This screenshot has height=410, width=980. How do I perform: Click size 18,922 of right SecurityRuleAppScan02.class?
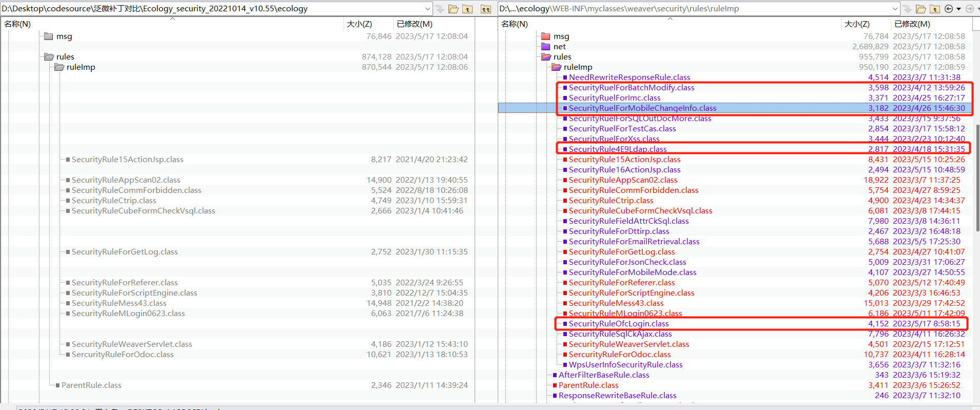coord(876,180)
